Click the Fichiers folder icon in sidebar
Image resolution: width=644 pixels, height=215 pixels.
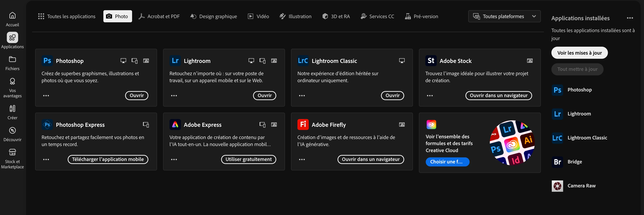[x=12, y=59]
